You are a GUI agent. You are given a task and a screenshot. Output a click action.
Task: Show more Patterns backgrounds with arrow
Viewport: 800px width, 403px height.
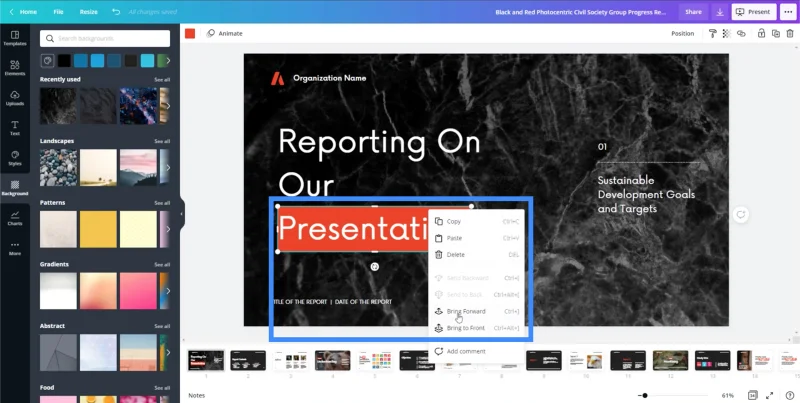(168, 229)
